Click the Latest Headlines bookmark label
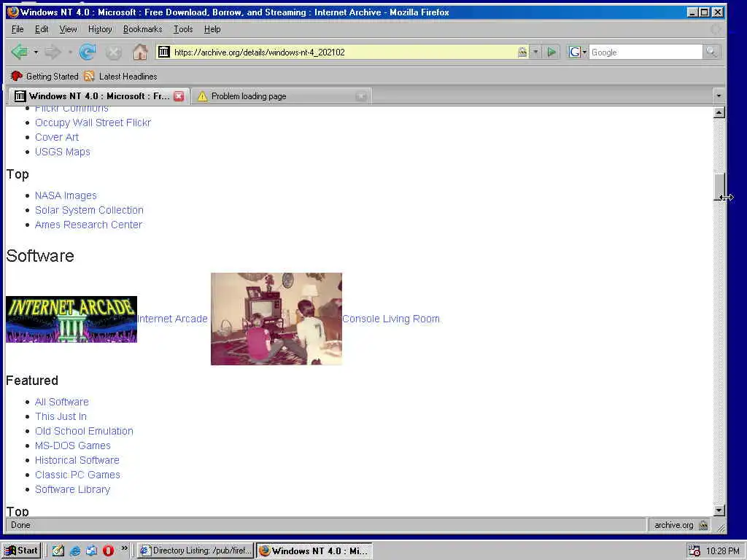This screenshot has height=560, width=747. coord(128,76)
